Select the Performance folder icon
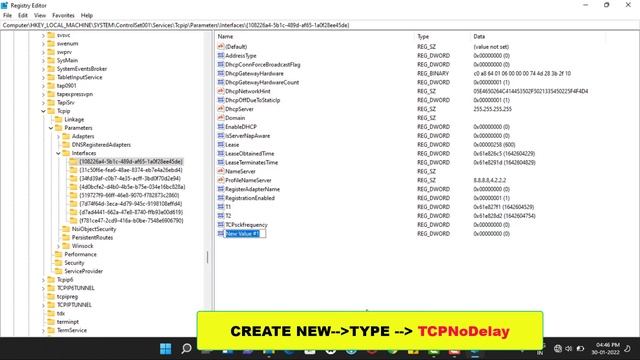Image resolution: width=640 pixels, height=360 pixels. click(x=58, y=254)
